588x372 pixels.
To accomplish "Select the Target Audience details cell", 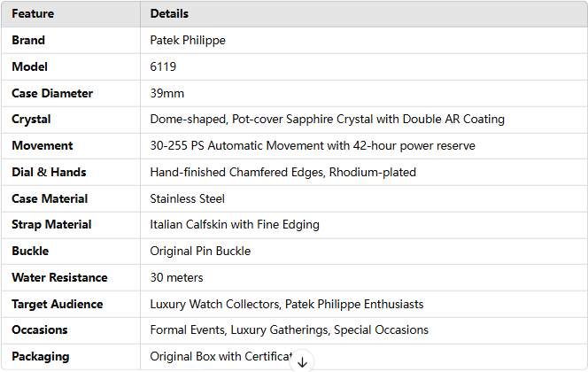I will (364, 304).
